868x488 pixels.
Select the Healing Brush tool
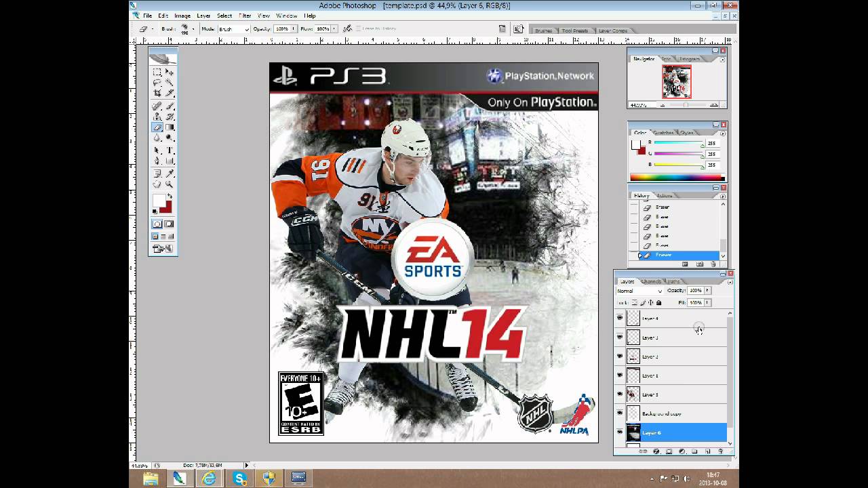(x=157, y=106)
